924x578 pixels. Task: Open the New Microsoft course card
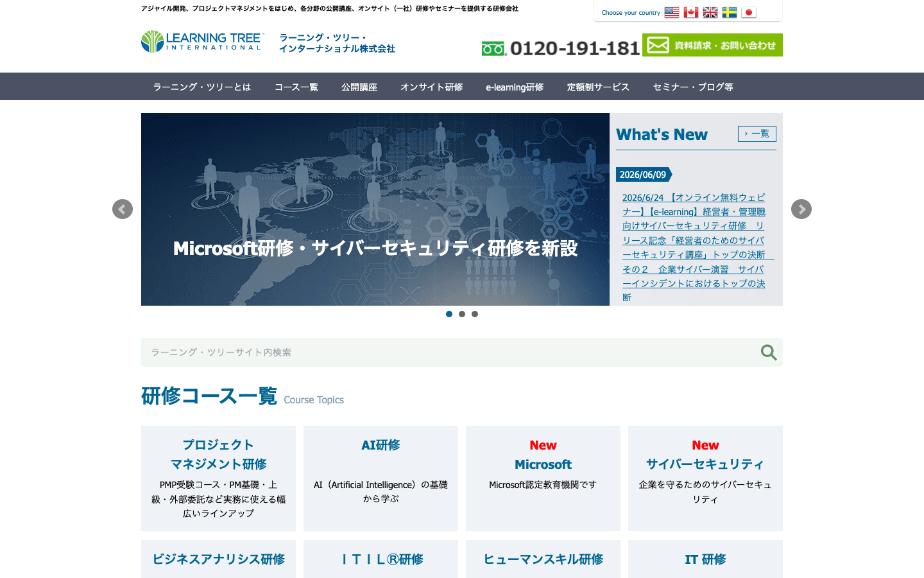pyautogui.click(x=543, y=478)
